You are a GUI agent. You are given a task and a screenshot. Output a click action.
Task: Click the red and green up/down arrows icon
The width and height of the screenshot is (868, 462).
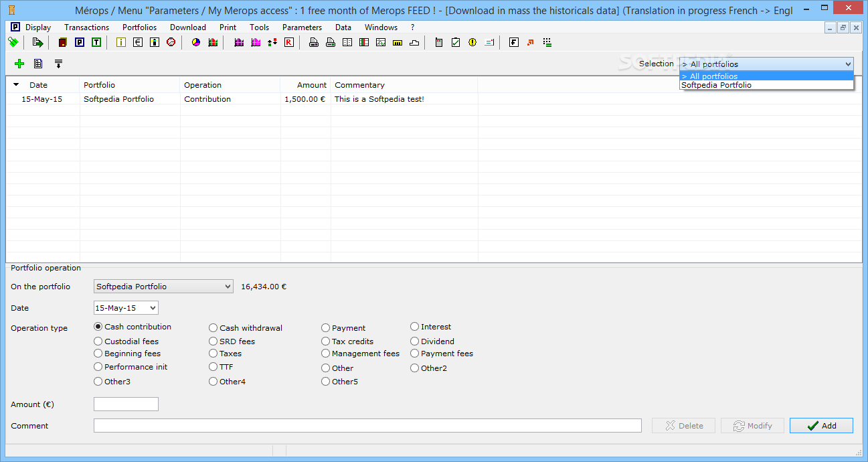pos(272,42)
